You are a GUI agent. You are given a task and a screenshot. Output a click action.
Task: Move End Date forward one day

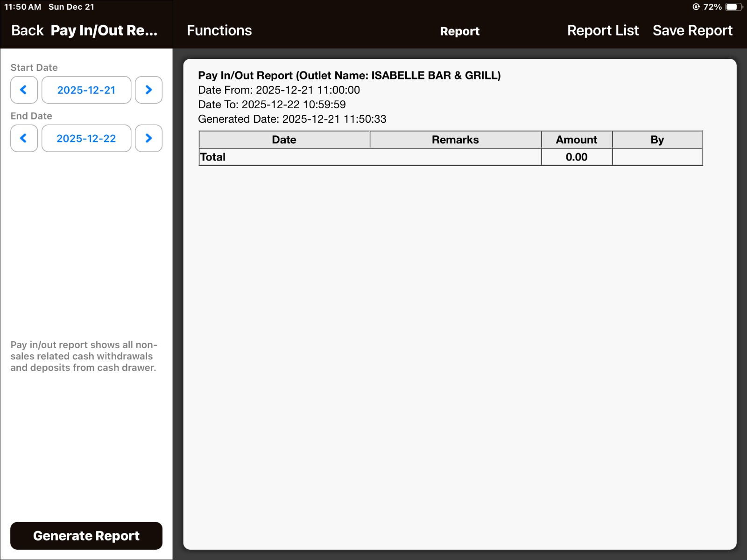click(x=148, y=138)
